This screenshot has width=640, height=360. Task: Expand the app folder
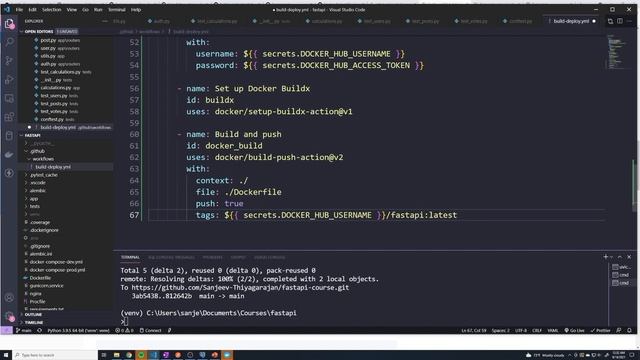coord(34,198)
